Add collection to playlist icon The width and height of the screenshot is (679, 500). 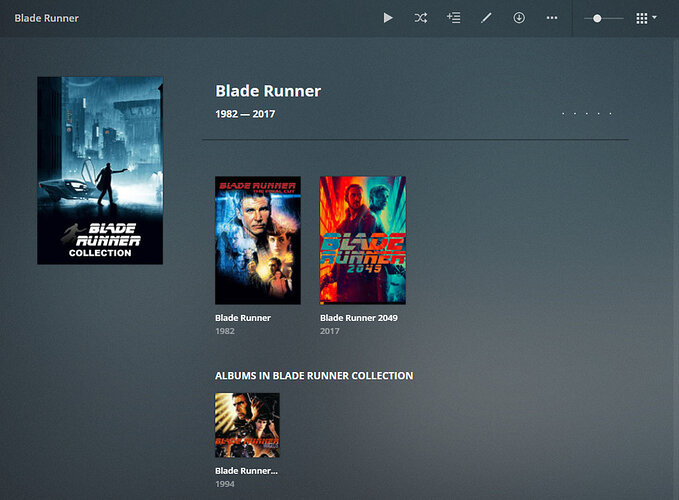coord(453,18)
